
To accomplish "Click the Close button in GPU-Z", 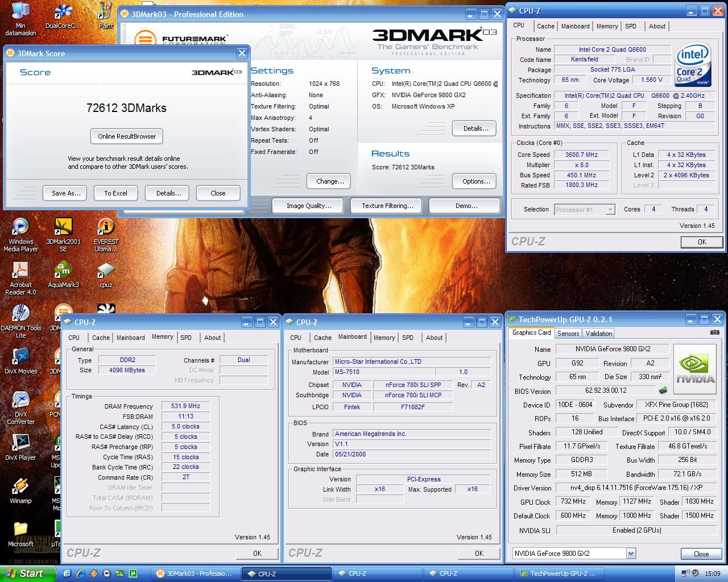I will 701,554.
